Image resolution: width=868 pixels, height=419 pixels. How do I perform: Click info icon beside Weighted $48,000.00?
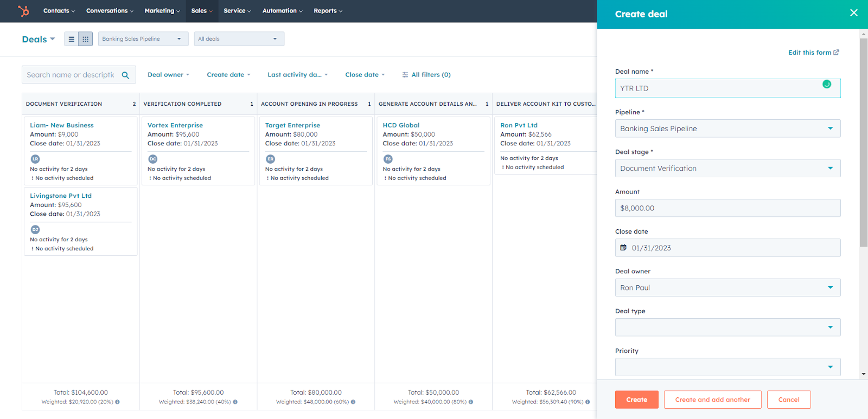point(353,402)
